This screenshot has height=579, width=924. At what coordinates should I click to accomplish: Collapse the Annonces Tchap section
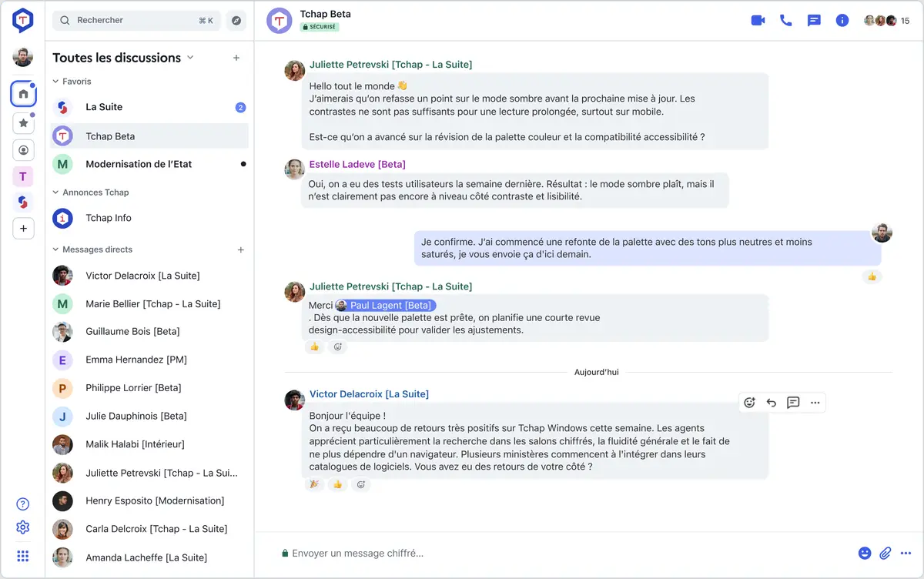click(90, 192)
